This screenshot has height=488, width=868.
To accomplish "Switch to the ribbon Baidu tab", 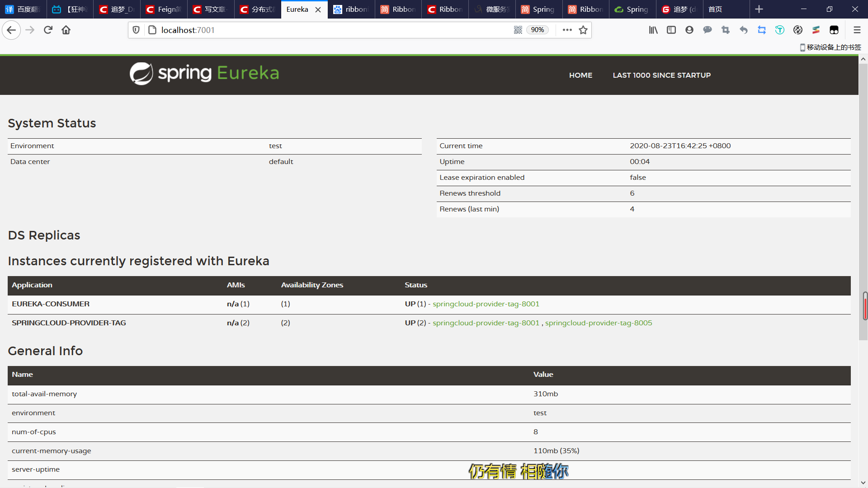I will click(351, 9).
